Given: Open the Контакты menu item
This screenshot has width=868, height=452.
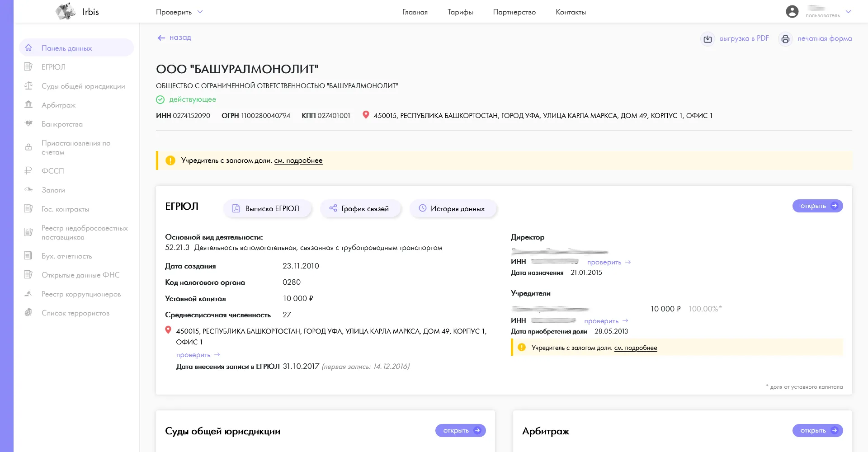Looking at the screenshot, I should [x=571, y=12].
